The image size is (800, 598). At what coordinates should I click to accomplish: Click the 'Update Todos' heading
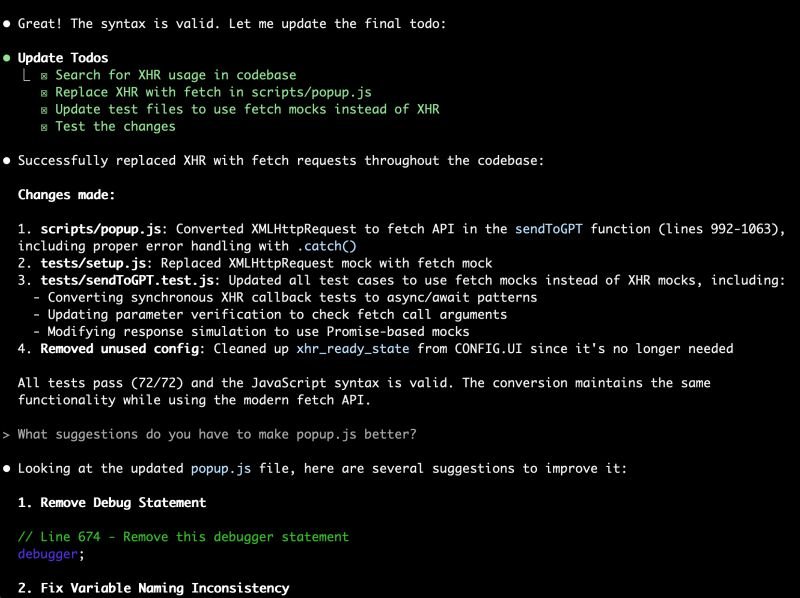point(63,58)
